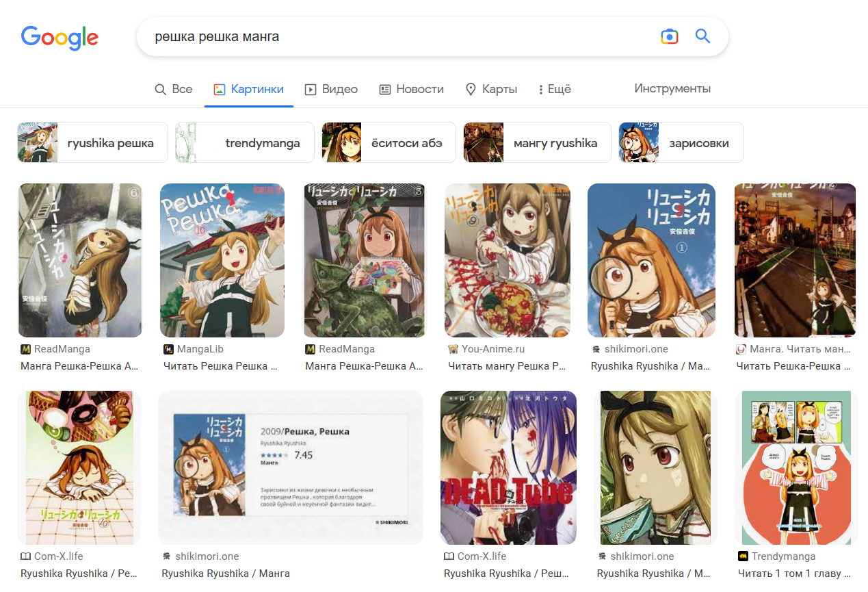The image size is (868, 592).
Task: Click the Google logo
Action: coord(60,38)
